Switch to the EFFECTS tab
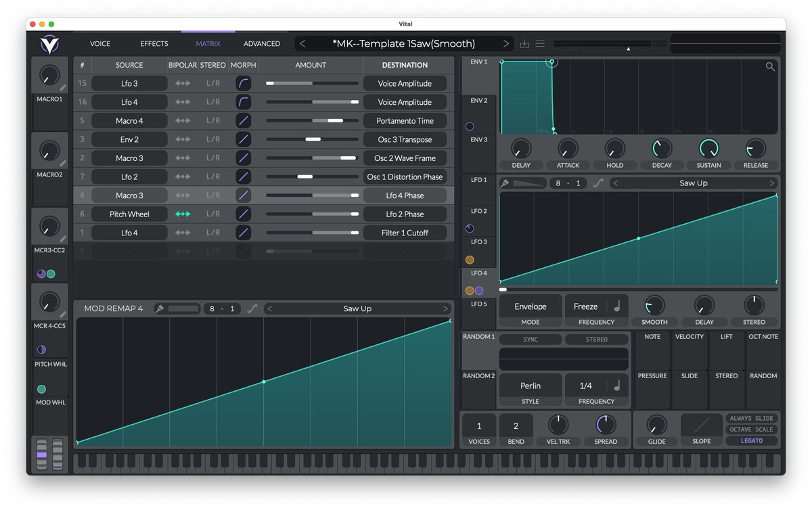The width and height of the screenshot is (812, 510). (x=154, y=43)
